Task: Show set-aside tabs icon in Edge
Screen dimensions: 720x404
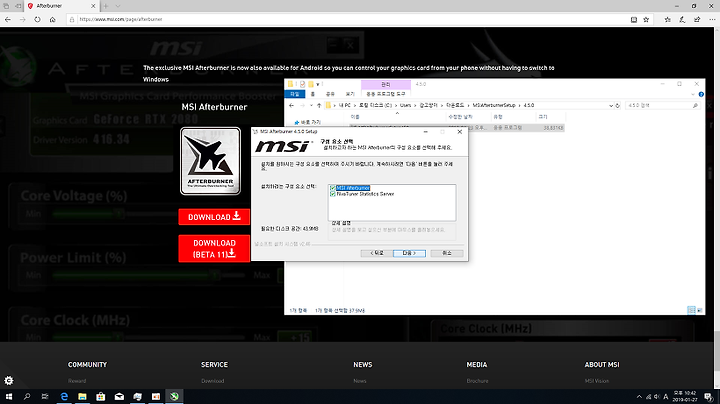Action: 6,6
